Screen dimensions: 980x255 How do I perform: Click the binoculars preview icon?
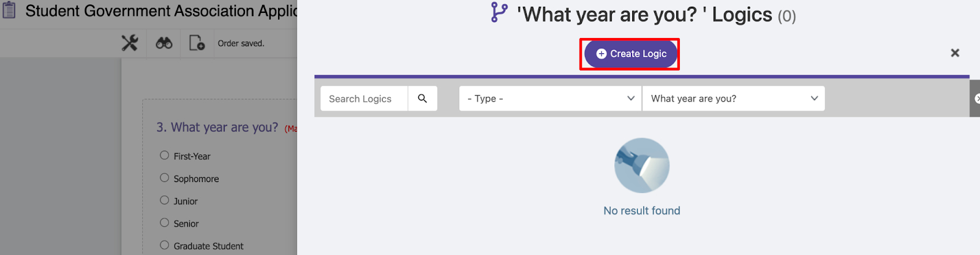coord(164,43)
